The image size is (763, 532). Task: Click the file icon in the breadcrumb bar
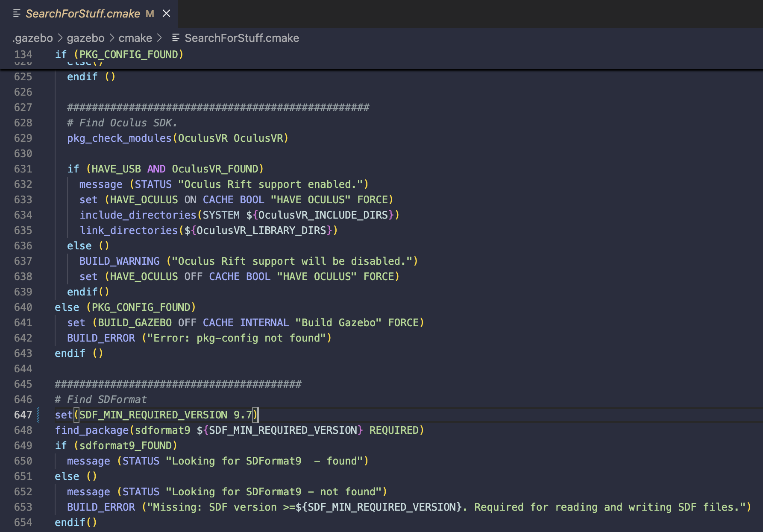point(176,38)
